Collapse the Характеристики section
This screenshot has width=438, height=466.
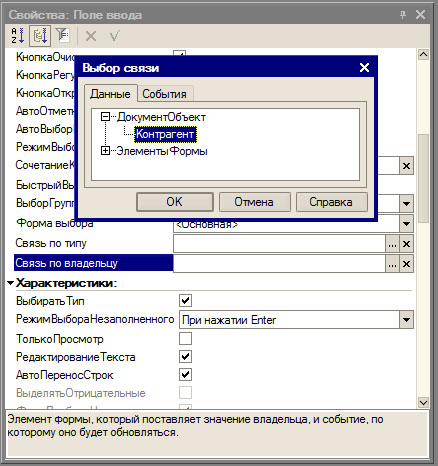point(11,283)
